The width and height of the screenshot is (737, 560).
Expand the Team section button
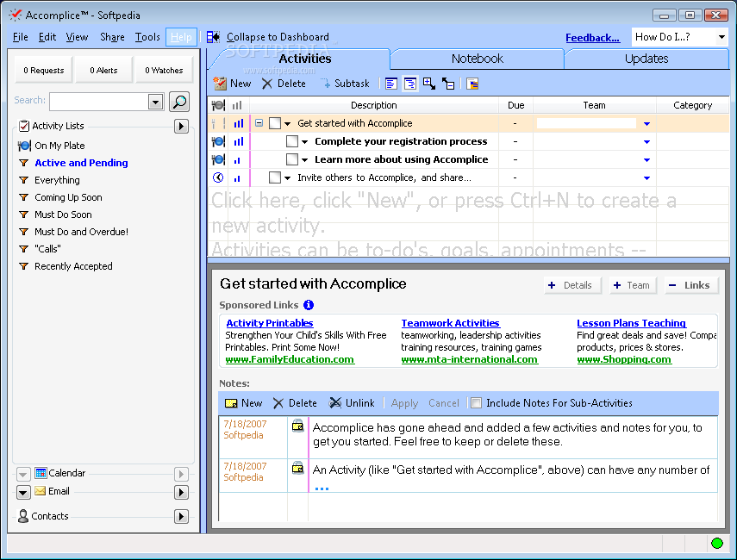633,285
